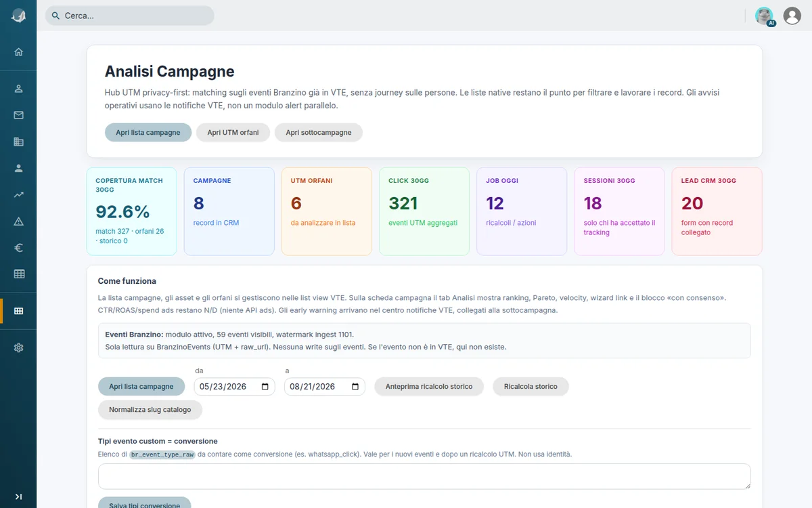
Task: Click the 'da' start date field
Action: 235,387
